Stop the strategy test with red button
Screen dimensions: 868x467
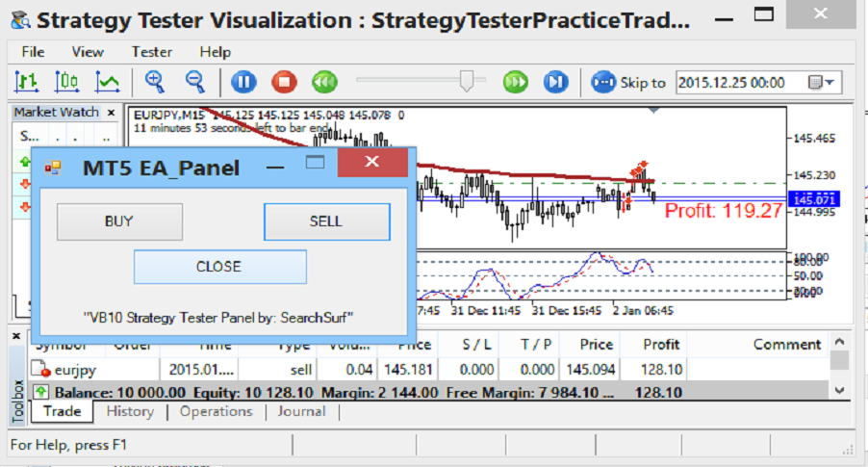pyautogui.click(x=285, y=82)
